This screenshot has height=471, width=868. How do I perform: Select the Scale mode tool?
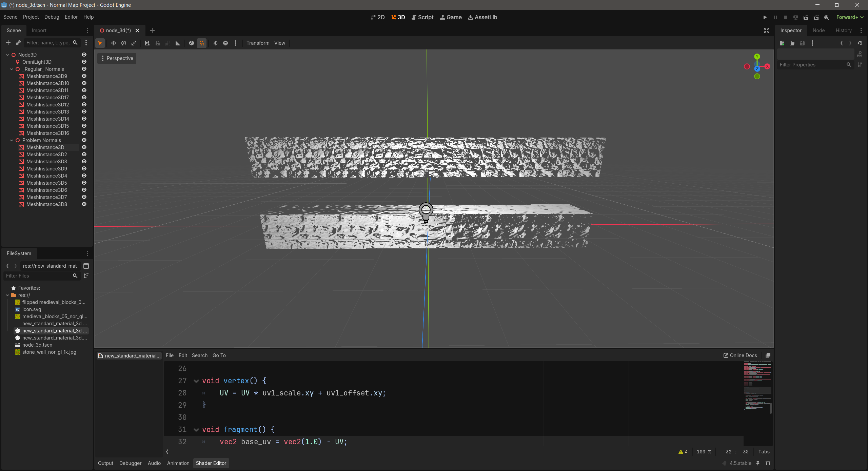134,43
